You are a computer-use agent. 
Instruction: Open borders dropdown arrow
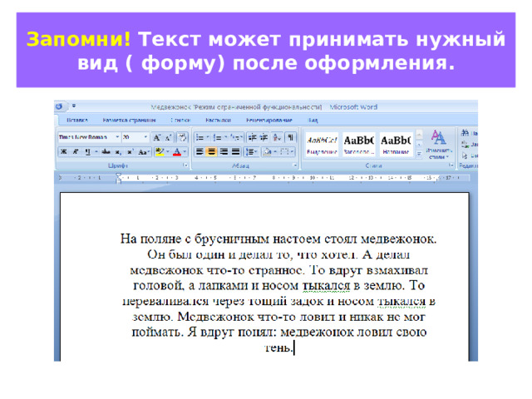(x=292, y=151)
